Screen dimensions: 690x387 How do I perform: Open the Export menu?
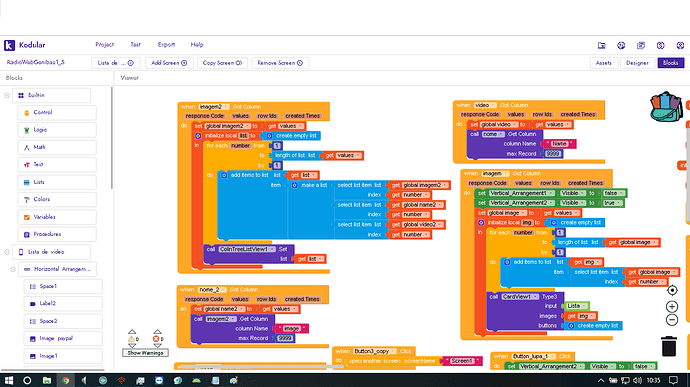point(166,44)
